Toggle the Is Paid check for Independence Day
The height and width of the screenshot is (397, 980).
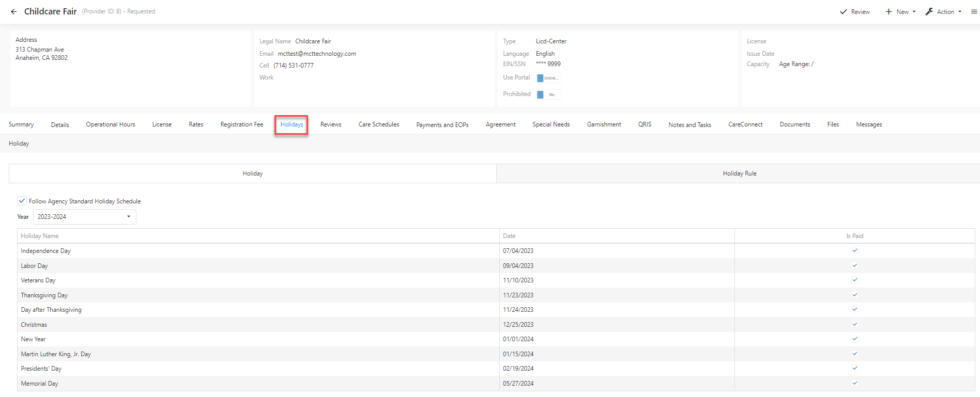click(x=855, y=250)
